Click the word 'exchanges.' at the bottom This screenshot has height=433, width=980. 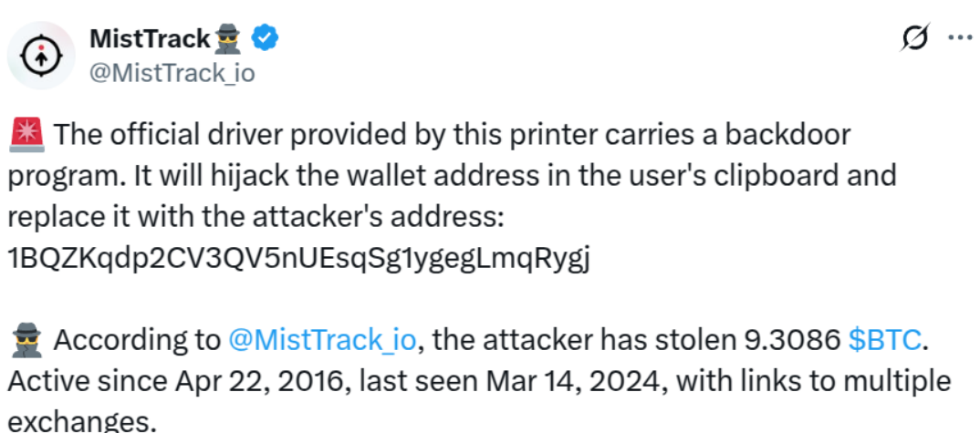[82, 422]
